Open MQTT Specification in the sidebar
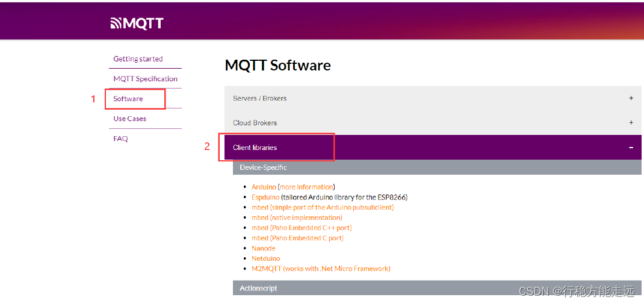The width and height of the screenshot is (644, 303). pos(146,78)
